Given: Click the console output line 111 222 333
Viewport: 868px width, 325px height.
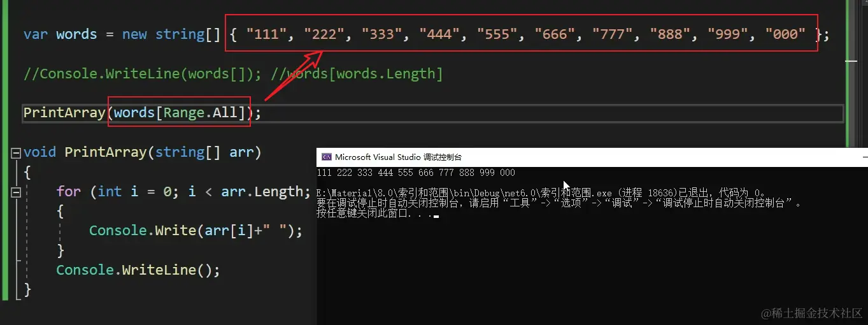Looking at the screenshot, I should point(416,173).
